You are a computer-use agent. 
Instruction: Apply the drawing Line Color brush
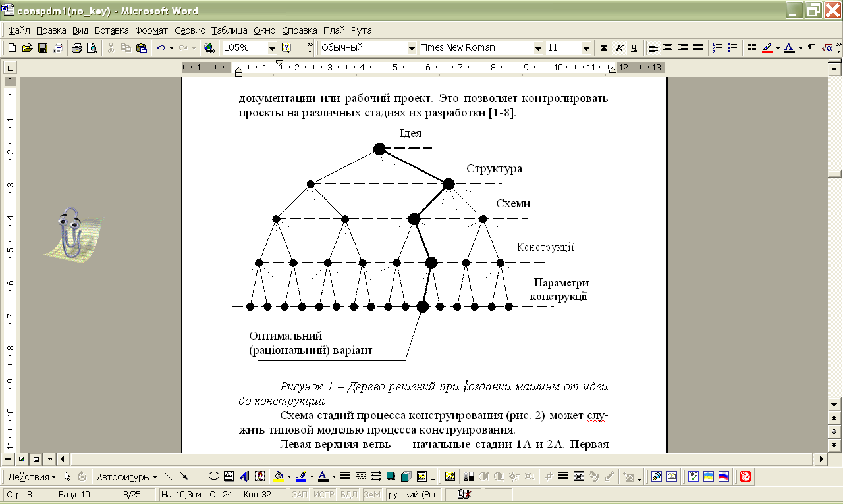(x=301, y=476)
